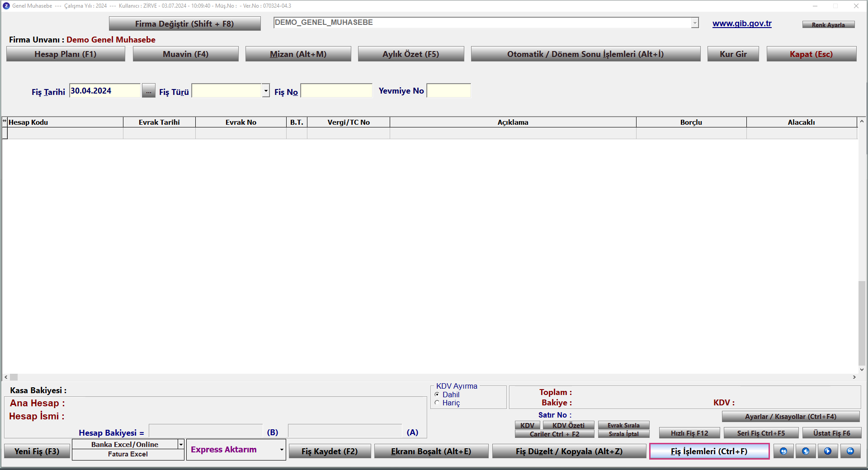Save voucher with Fiş Kaydet (F2)
Screen dimensions: 868x470
click(330, 451)
